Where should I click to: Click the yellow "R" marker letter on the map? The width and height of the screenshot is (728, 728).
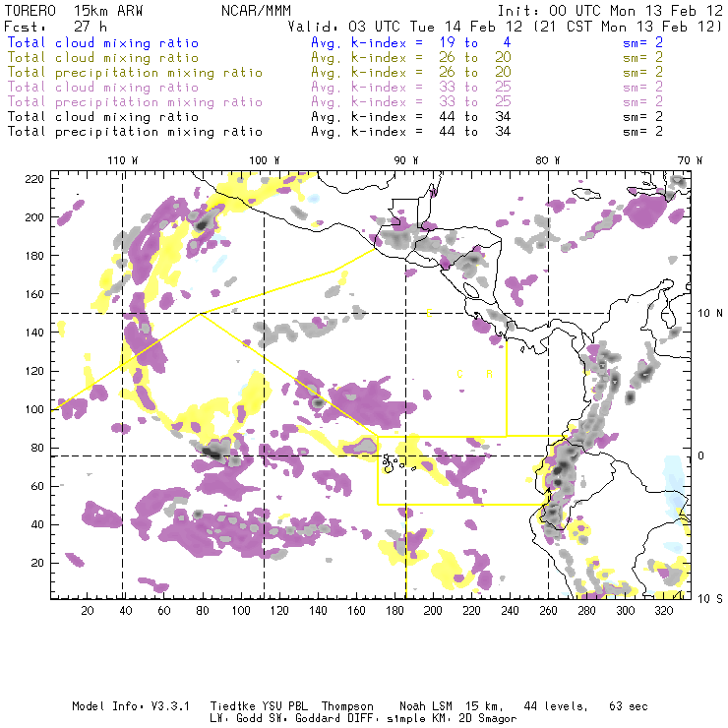(489, 374)
